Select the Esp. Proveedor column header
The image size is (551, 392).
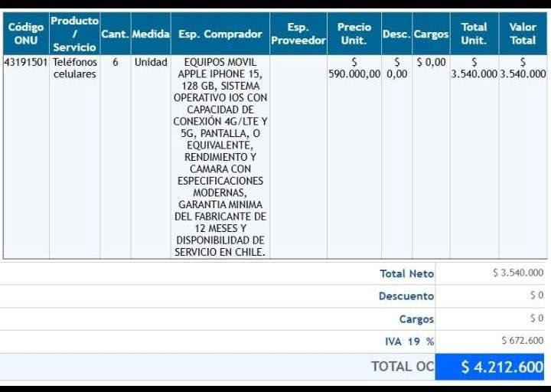click(298, 34)
